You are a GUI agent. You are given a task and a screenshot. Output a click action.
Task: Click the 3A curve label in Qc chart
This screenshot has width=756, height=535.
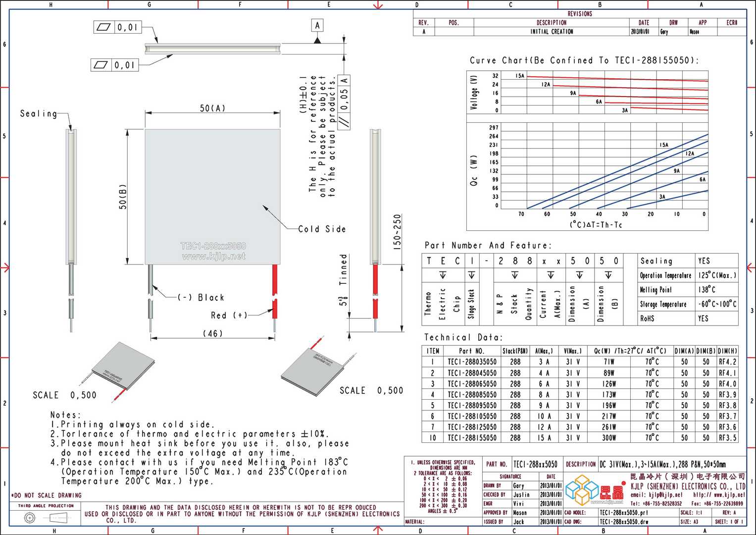pos(662,197)
